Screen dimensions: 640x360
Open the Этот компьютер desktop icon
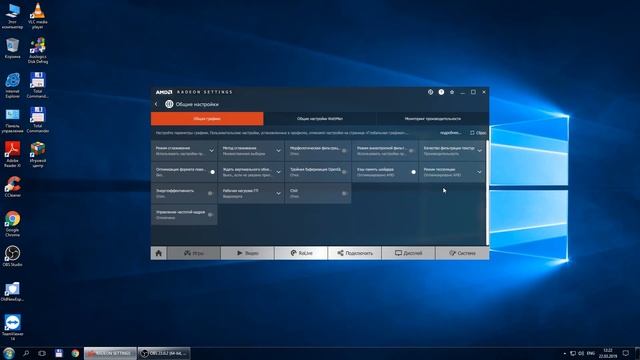click(x=12, y=16)
